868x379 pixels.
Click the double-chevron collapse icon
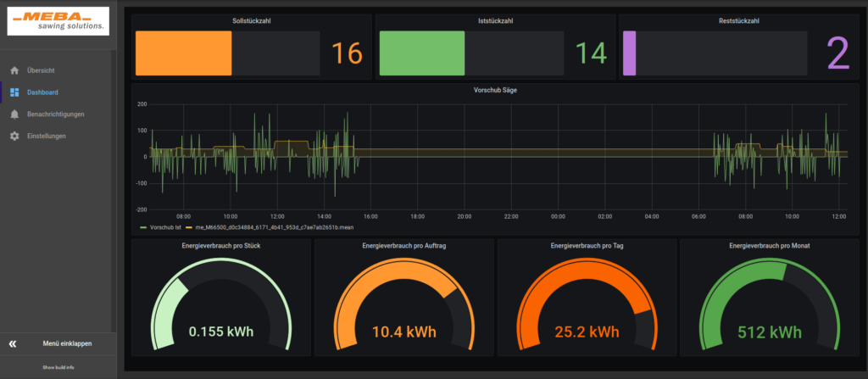point(13,344)
